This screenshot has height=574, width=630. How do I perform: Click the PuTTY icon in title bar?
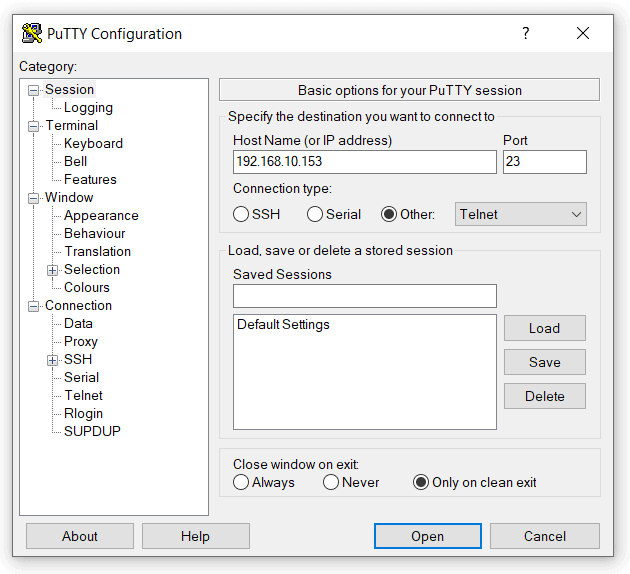(32, 33)
